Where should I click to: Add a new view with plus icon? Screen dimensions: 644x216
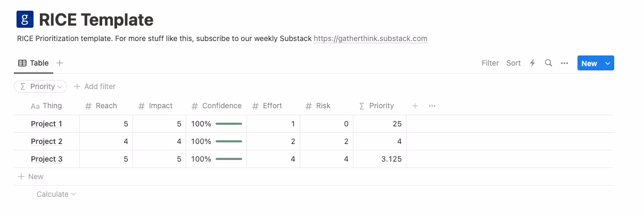(60, 63)
